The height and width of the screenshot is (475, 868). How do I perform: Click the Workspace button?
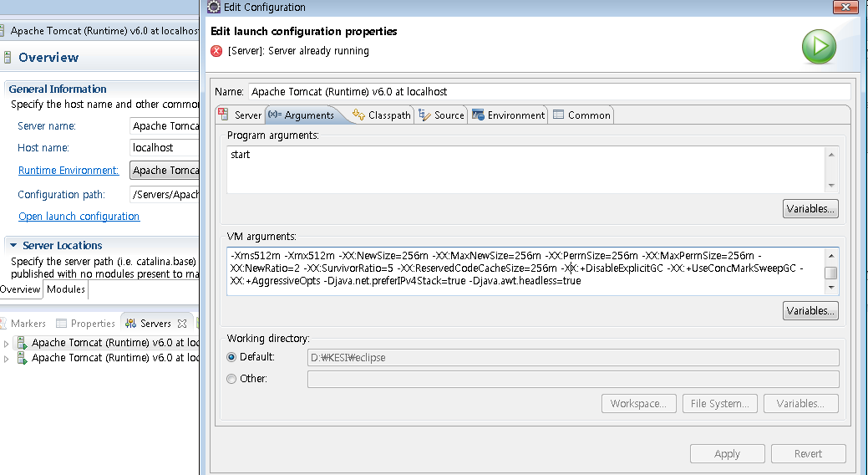(x=638, y=404)
